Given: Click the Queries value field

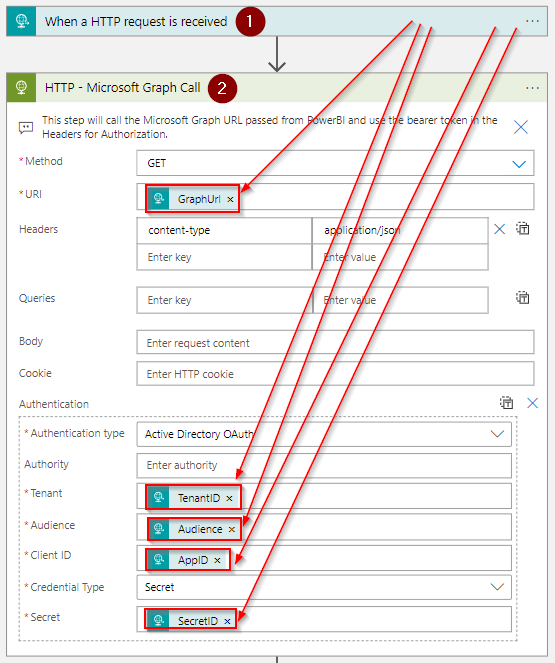Looking at the screenshot, I should [x=401, y=300].
